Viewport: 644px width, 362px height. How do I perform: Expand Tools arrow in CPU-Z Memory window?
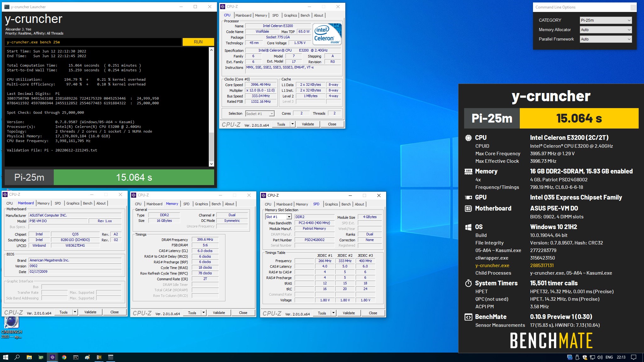pos(203,313)
